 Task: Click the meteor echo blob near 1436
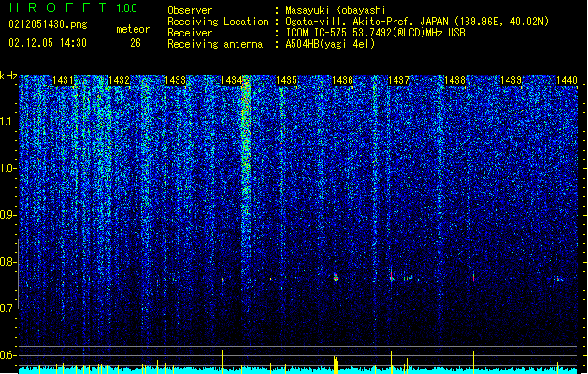(336, 277)
